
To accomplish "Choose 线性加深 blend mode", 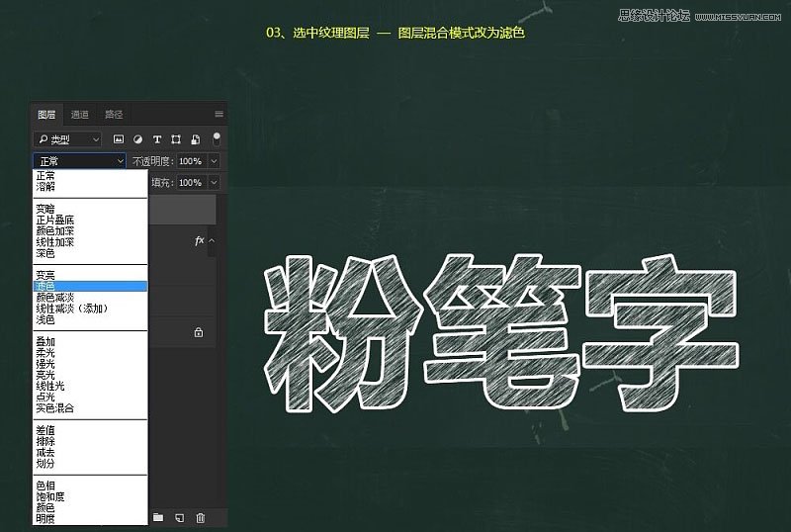I will click(x=90, y=242).
